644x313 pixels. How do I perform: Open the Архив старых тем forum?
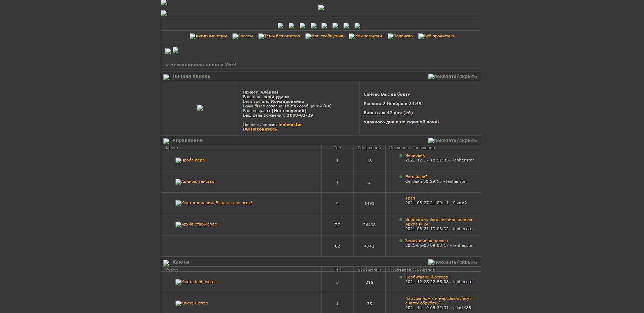(x=200, y=224)
